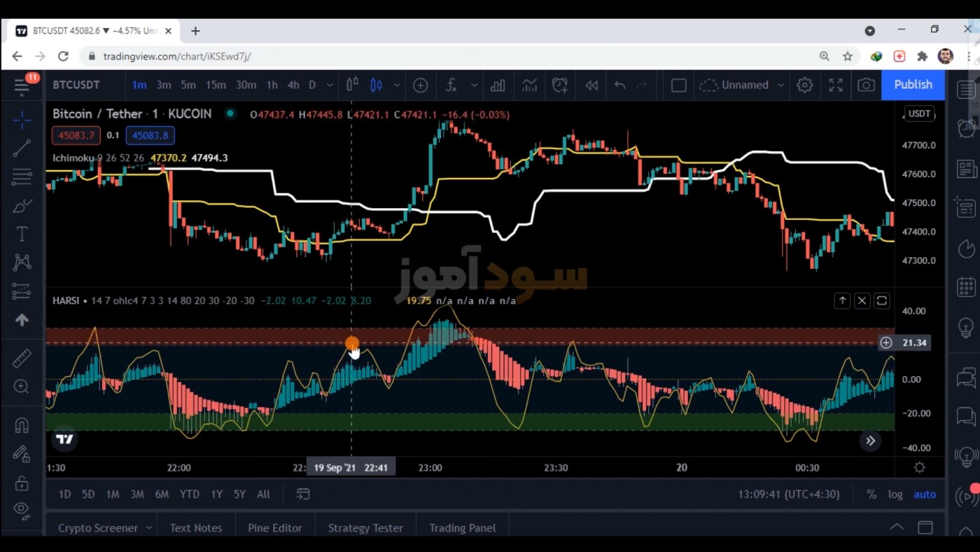Open the select layout square icon

pyautogui.click(x=678, y=85)
